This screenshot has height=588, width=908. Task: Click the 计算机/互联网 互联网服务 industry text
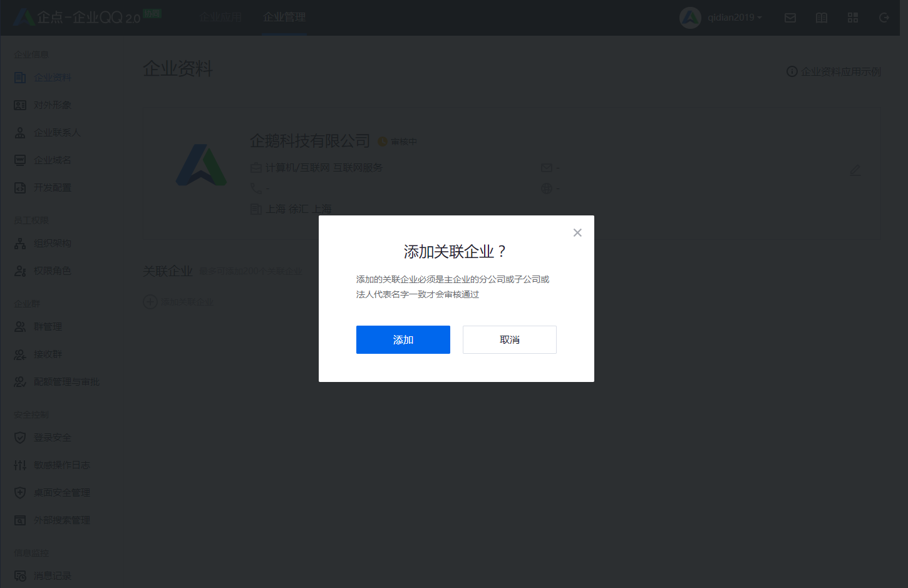pos(324,168)
